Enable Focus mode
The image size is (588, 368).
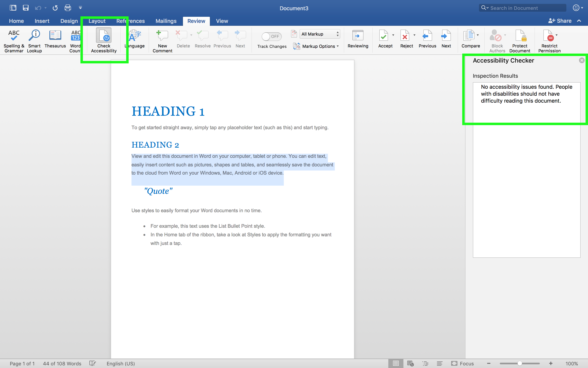(x=462, y=363)
